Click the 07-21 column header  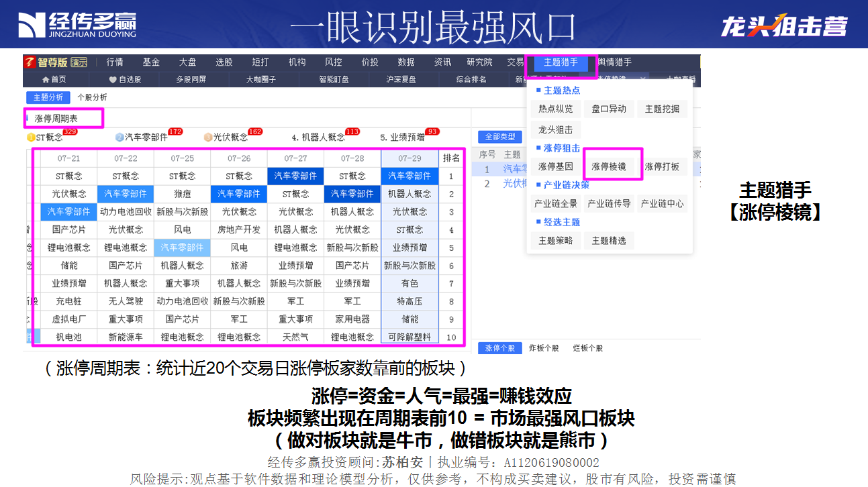pyautogui.click(x=68, y=158)
